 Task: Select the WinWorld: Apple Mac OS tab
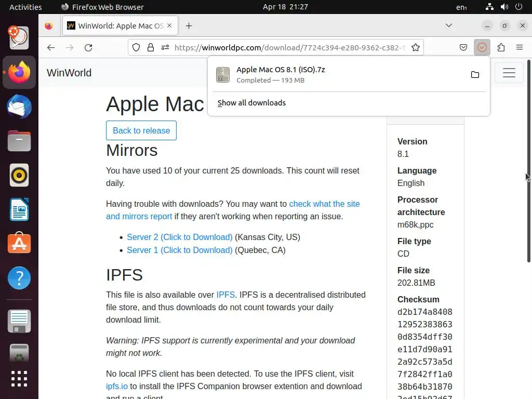[x=120, y=26]
